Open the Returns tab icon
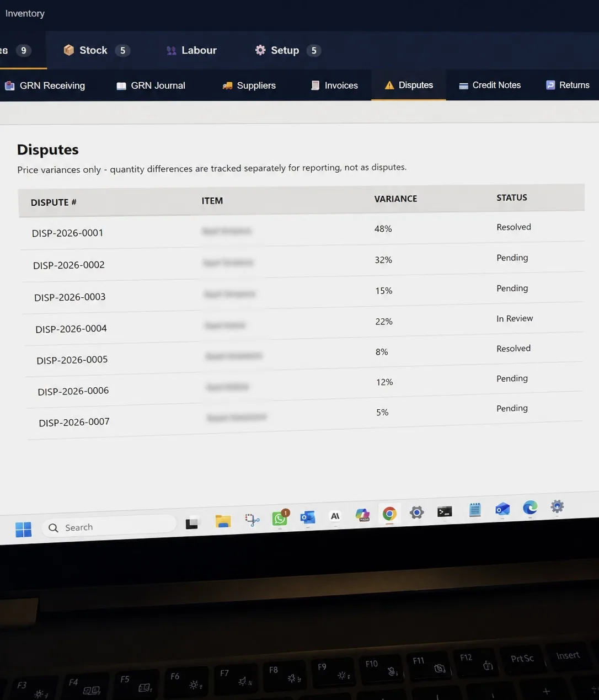This screenshot has width=599, height=700. click(x=550, y=85)
